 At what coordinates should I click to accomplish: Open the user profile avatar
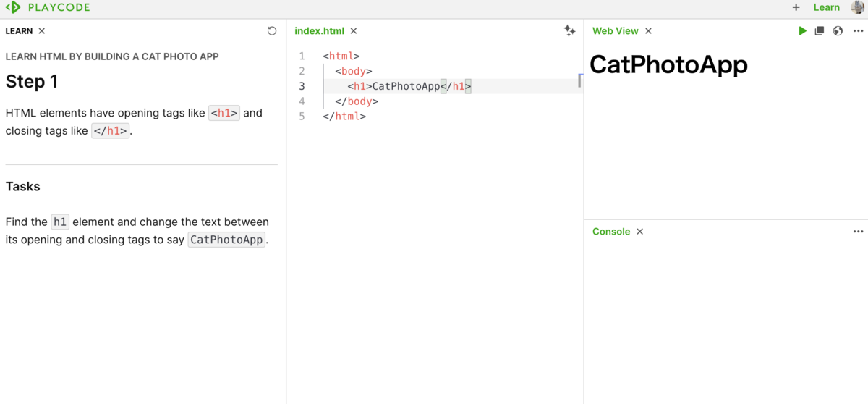point(858,7)
